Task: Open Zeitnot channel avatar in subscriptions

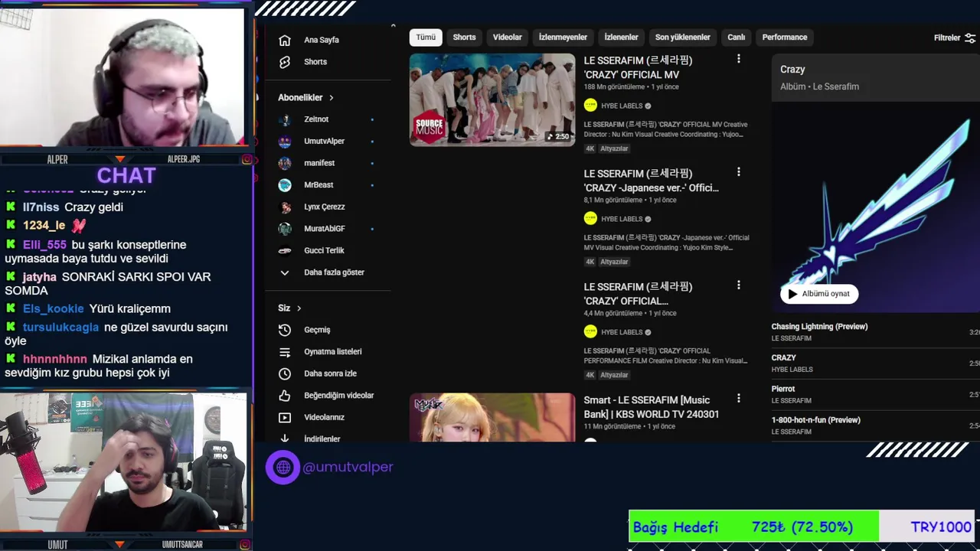Action: pyautogui.click(x=285, y=119)
